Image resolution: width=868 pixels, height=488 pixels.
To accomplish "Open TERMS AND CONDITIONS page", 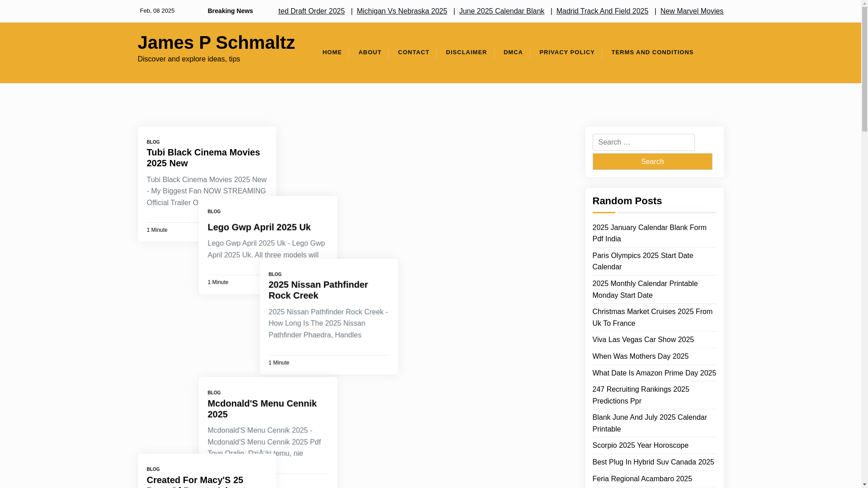I will point(652,52).
